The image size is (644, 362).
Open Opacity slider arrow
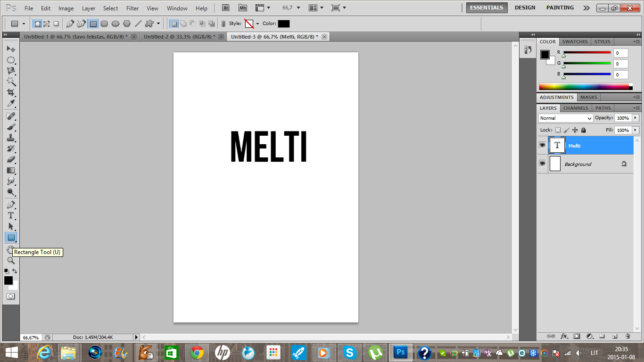636,118
